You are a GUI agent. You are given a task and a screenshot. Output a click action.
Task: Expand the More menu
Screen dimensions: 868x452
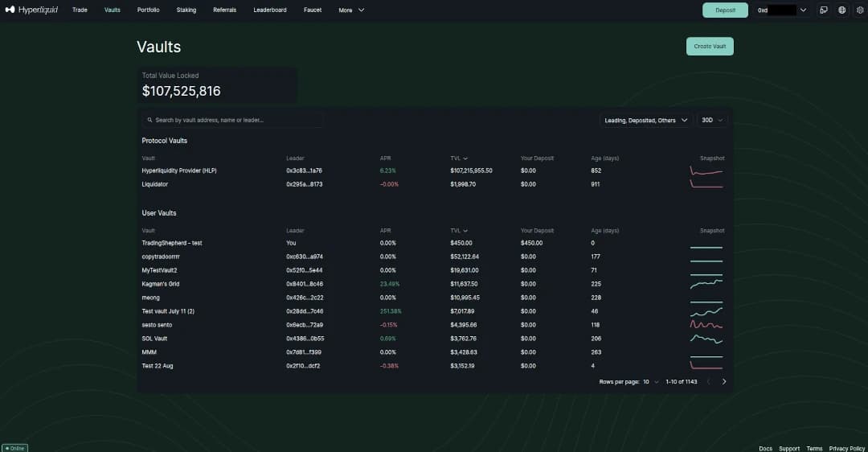[x=351, y=10]
